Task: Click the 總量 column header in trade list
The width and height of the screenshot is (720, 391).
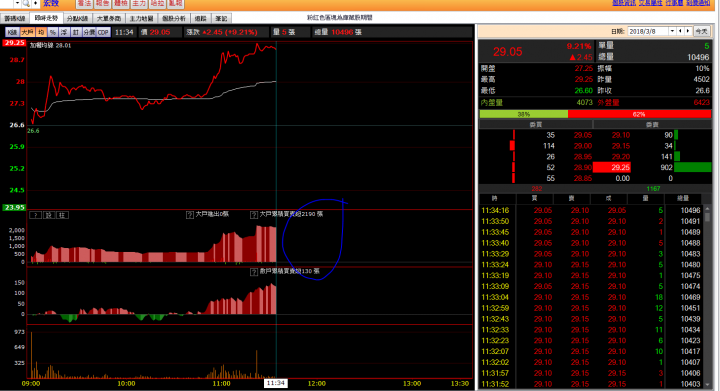Action: pos(683,198)
